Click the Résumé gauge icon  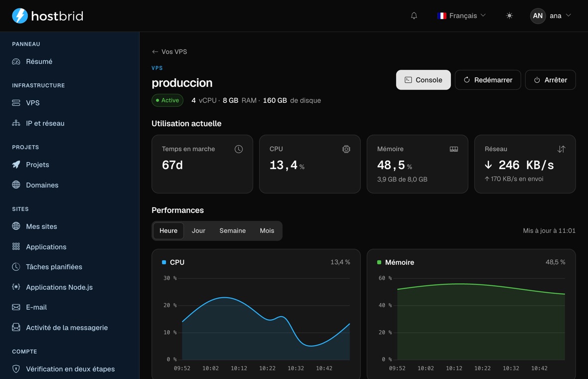16,61
